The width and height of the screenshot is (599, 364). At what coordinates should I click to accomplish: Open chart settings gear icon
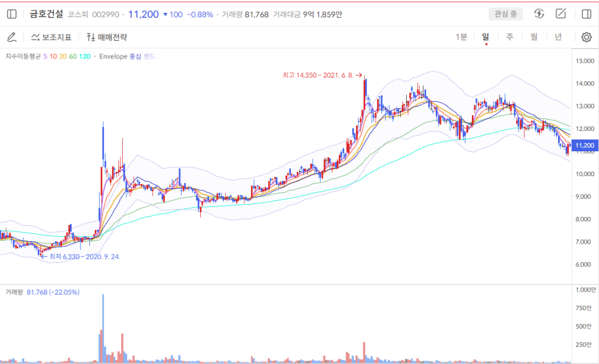click(x=587, y=37)
